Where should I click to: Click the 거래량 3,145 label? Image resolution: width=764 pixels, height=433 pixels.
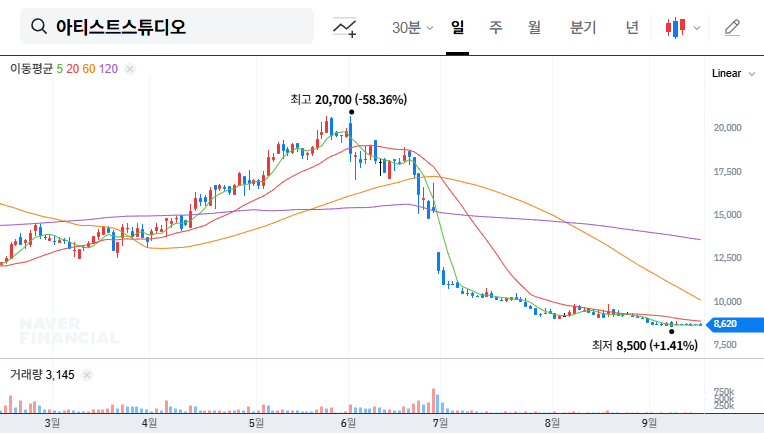[x=42, y=375]
